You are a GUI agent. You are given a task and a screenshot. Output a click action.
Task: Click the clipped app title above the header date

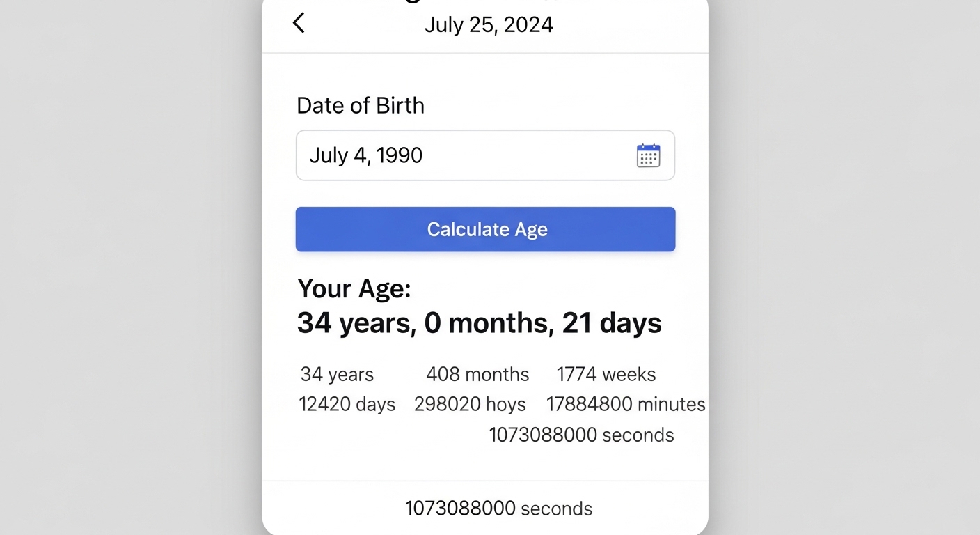(487, 3)
